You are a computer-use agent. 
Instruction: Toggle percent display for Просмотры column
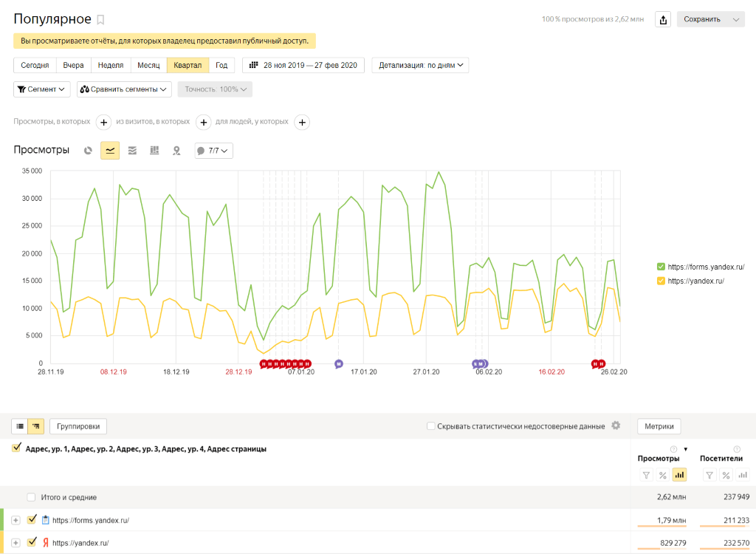click(x=662, y=475)
